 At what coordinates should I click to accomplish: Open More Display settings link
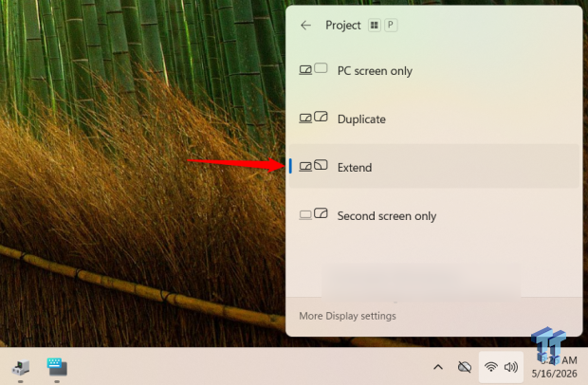pyautogui.click(x=347, y=316)
